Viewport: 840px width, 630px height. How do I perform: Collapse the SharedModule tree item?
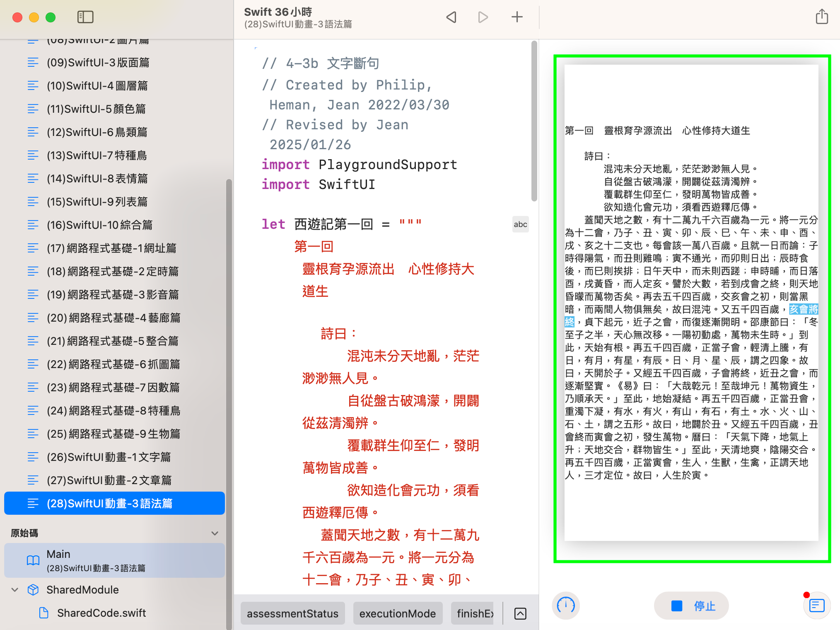15,590
